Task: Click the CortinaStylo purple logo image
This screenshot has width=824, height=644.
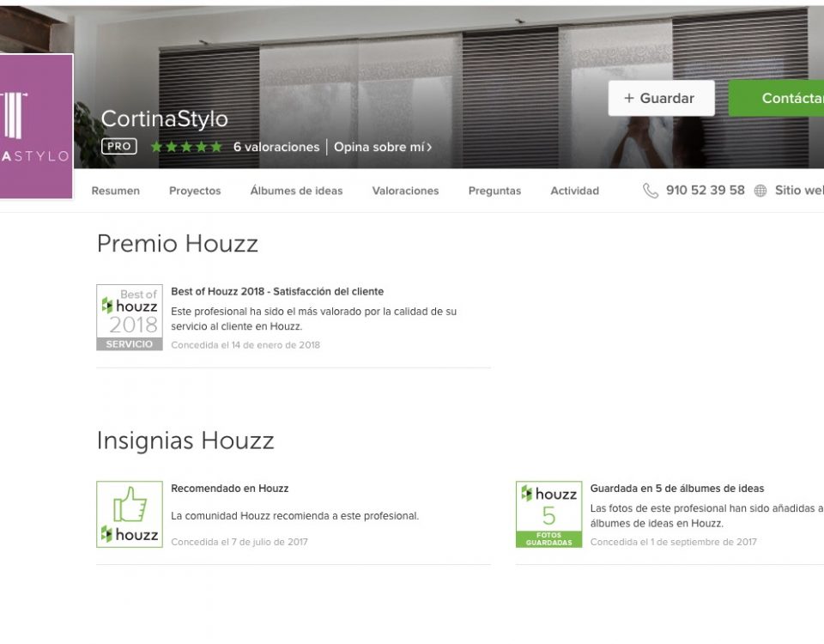Action: pos(36,126)
